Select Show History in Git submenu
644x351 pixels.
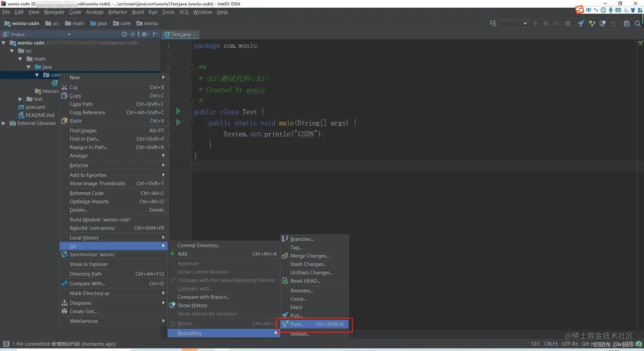(223, 305)
